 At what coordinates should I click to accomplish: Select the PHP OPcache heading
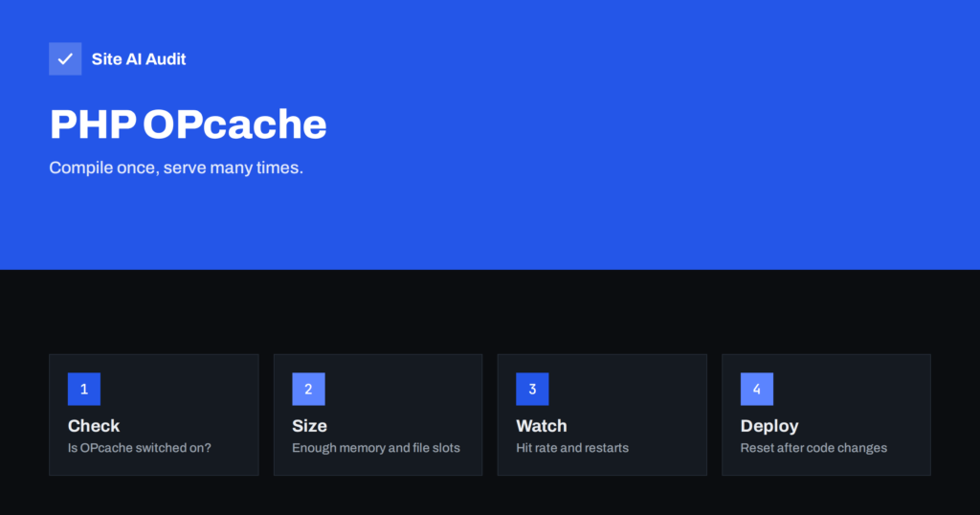(x=189, y=123)
